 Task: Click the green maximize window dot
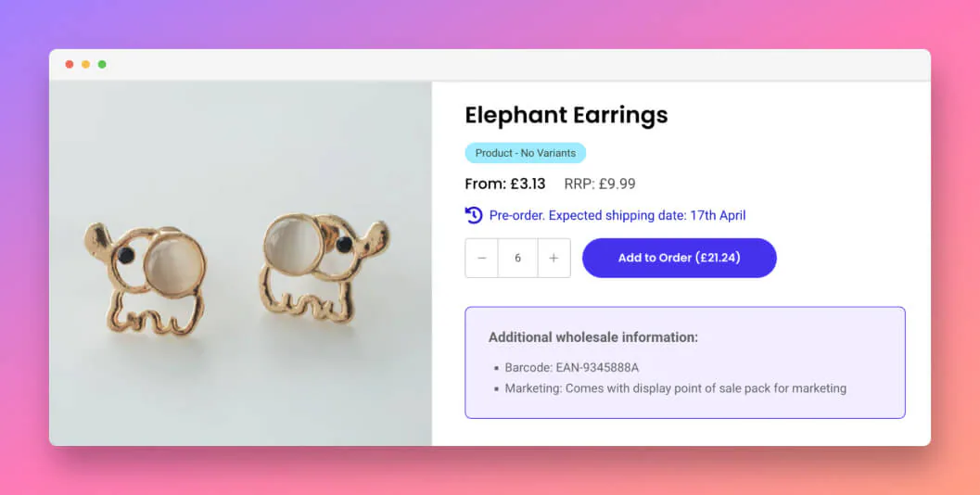point(102,64)
